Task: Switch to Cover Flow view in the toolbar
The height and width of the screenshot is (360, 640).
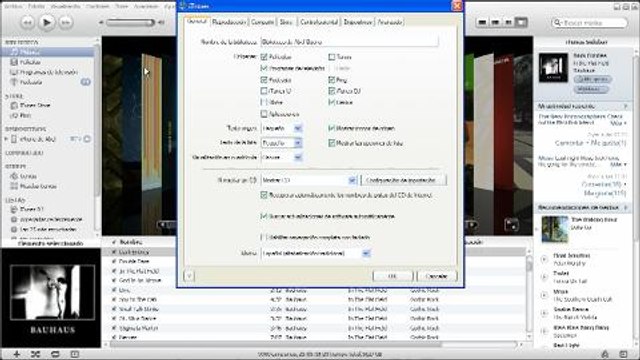Action: pyautogui.click(x=521, y=22)
